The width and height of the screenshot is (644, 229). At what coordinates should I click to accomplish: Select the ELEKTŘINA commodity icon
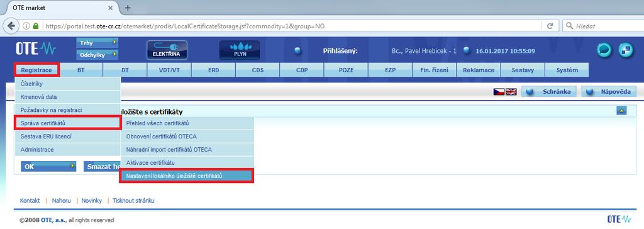point(167,50)
